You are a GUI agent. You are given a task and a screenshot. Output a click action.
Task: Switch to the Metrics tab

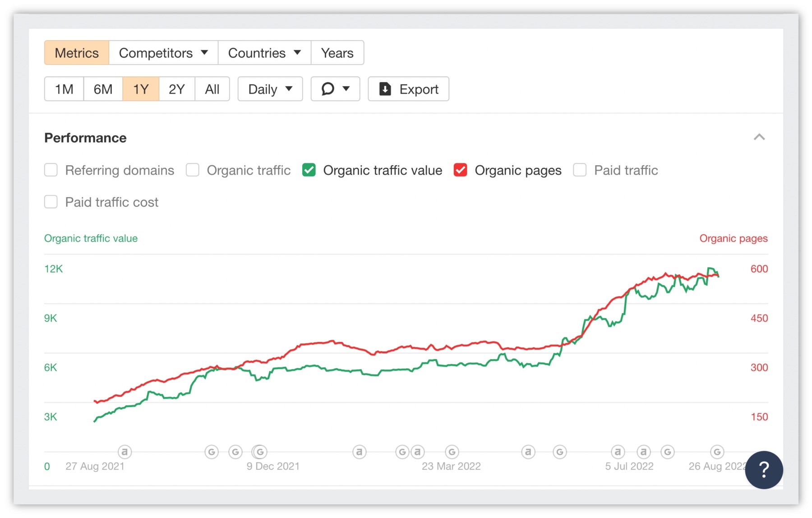coord(76,52)
